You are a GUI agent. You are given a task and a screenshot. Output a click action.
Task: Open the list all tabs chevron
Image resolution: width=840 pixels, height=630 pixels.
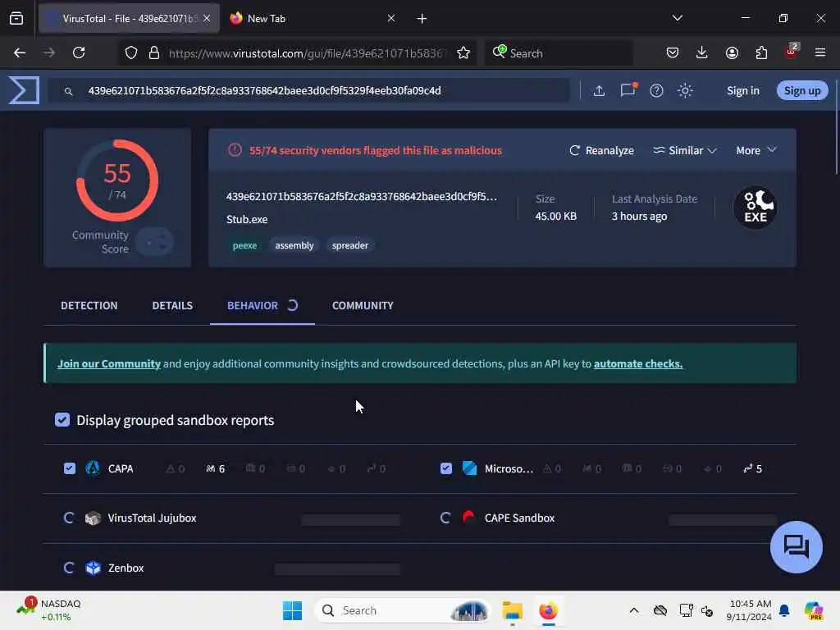pyautogui.click(x=677, y=18)
